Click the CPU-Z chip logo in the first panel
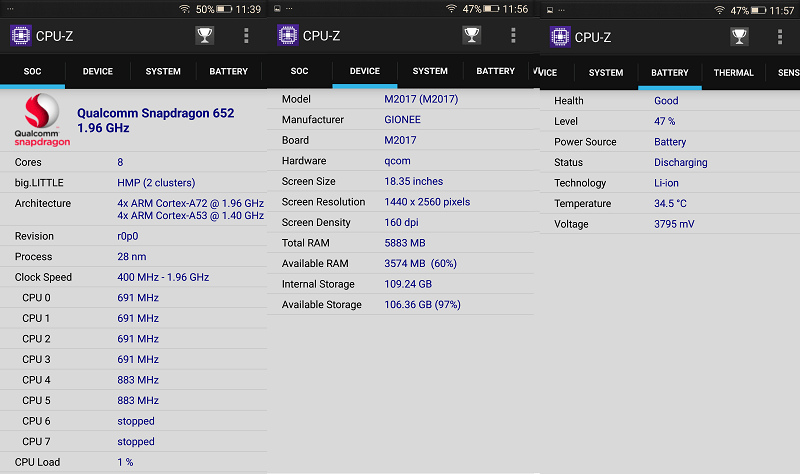800x474 pixels. tap(21, 36)
